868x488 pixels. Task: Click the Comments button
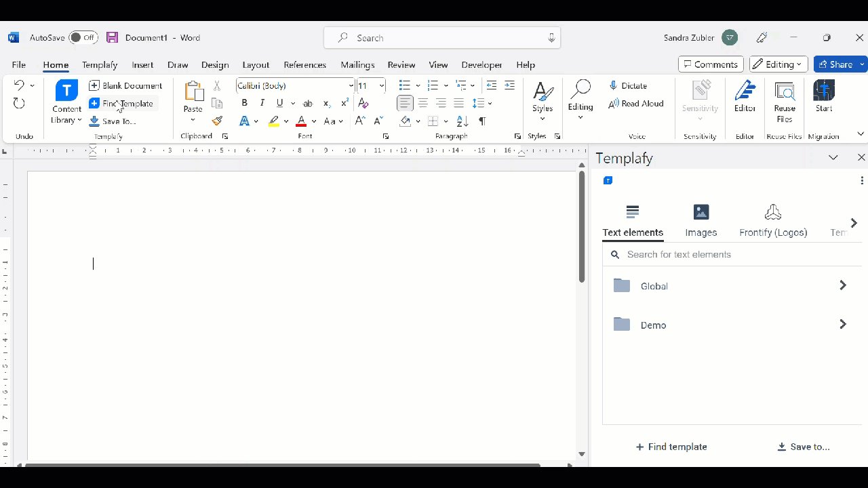pos(711,64)
